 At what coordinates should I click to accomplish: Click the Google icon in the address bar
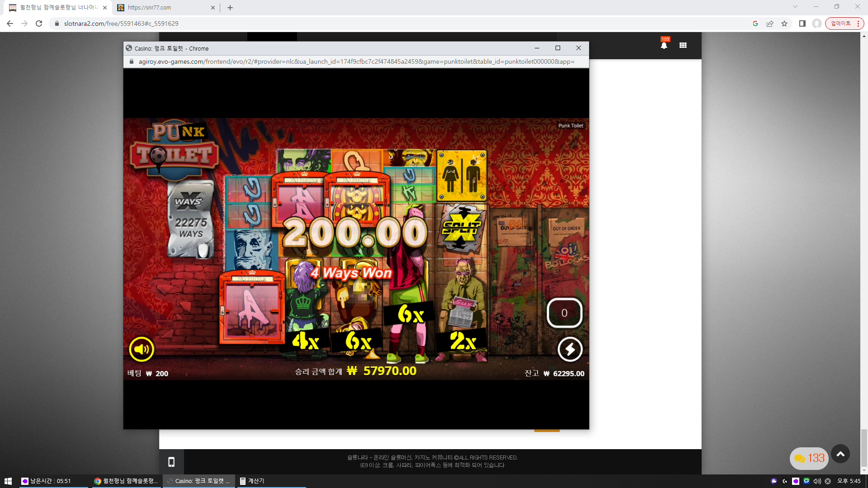coord(755,23)
